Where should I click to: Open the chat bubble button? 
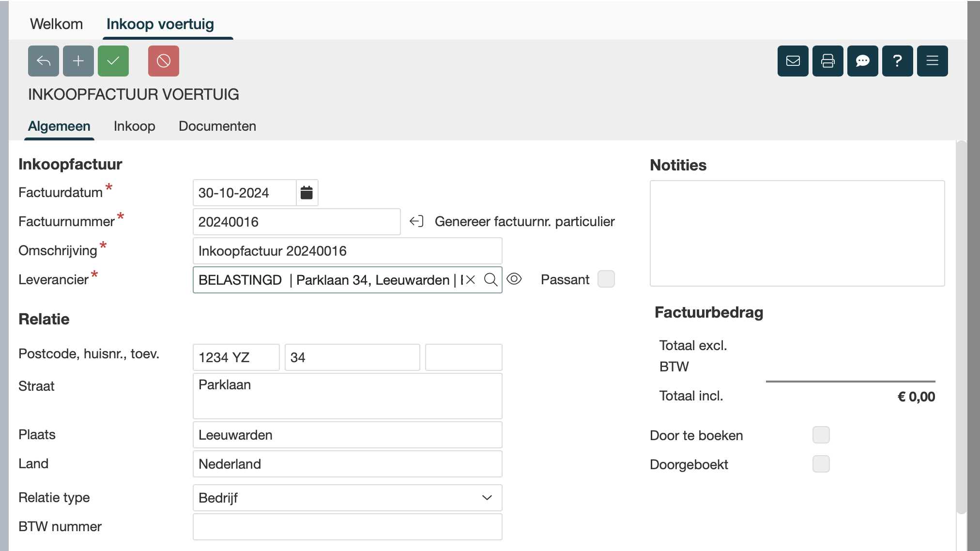pyautogui.click(x=863, y=61)
